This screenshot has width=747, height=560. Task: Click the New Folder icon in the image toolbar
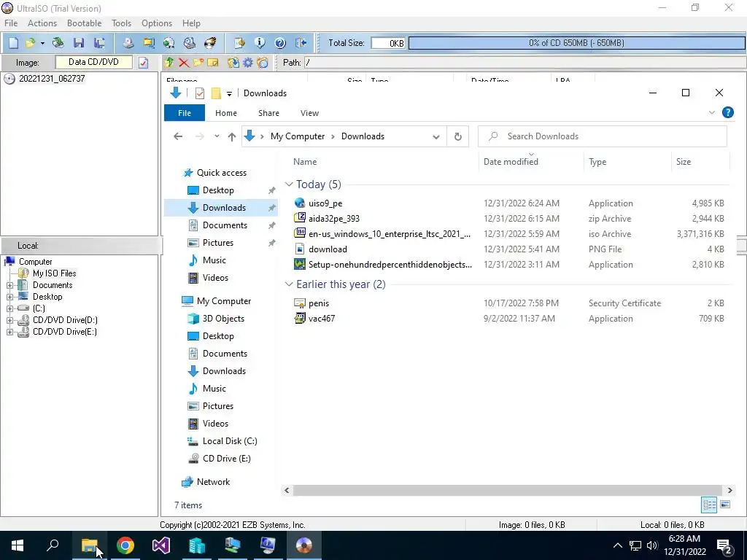click(198, 63)
